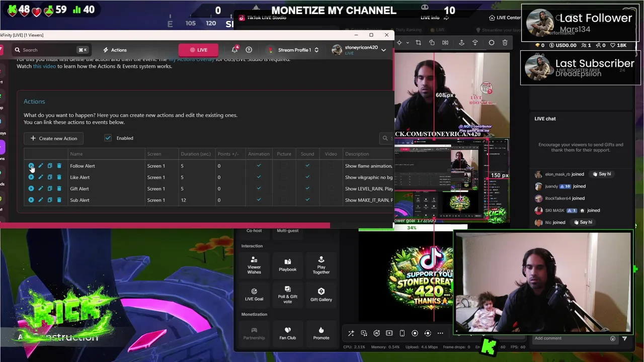Play the Follow Alert action
This screenshot has height=362, width=644.
tap(31, 166)
